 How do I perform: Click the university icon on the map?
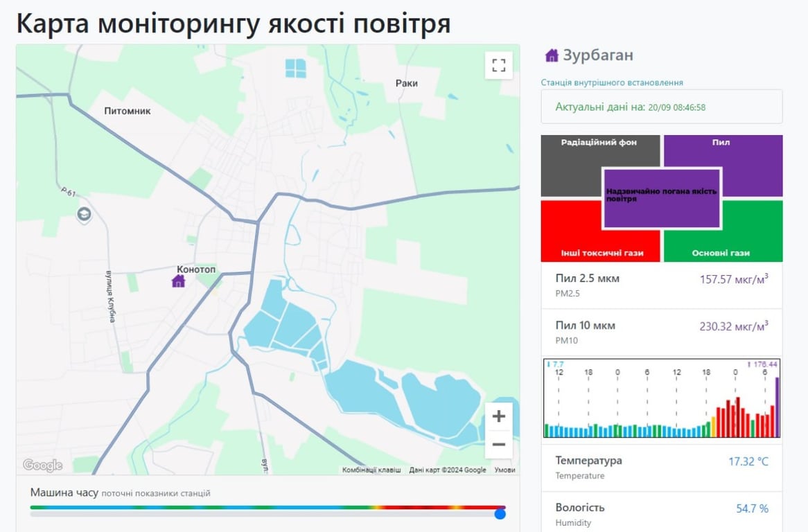click(x=84, y=214)
